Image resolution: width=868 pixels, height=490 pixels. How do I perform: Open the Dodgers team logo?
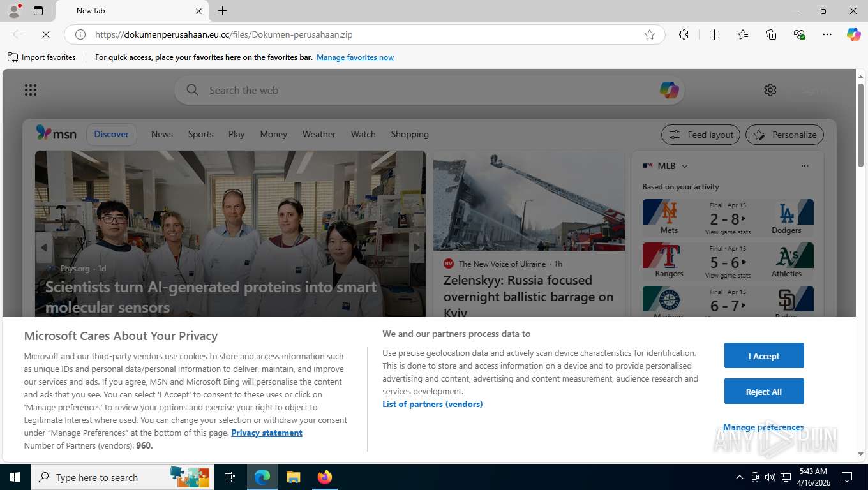786,212
